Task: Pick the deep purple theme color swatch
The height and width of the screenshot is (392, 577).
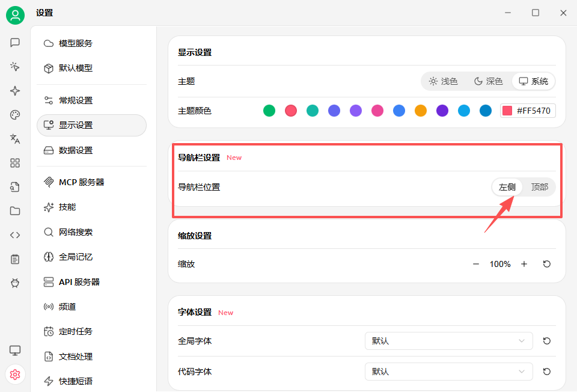Action: [x=442, y=111]
